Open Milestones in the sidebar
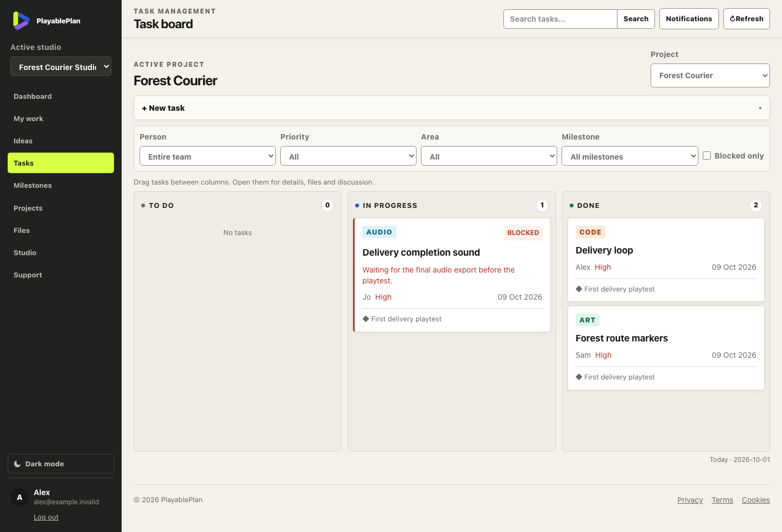 pyautogui.click(x=61, y=185)
